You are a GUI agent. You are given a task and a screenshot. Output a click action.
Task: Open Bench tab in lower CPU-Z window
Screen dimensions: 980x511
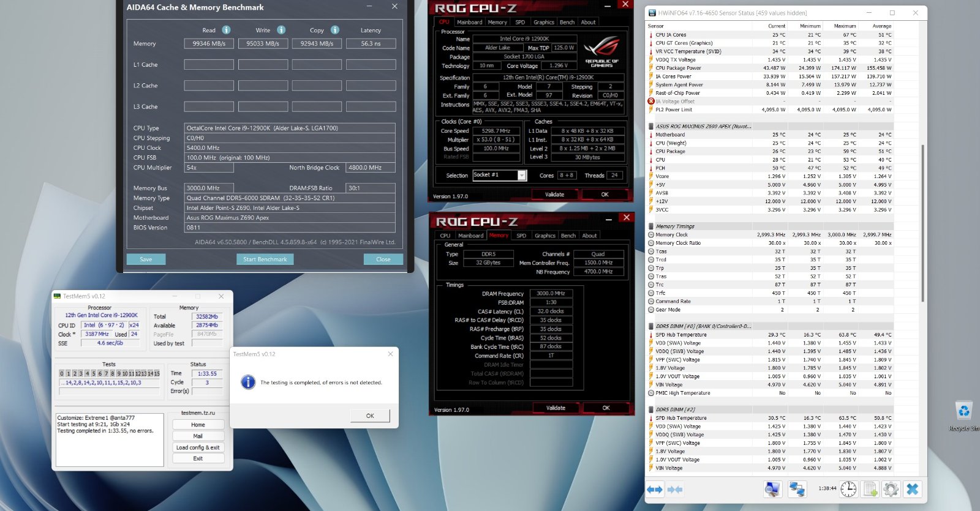(568, 236)
